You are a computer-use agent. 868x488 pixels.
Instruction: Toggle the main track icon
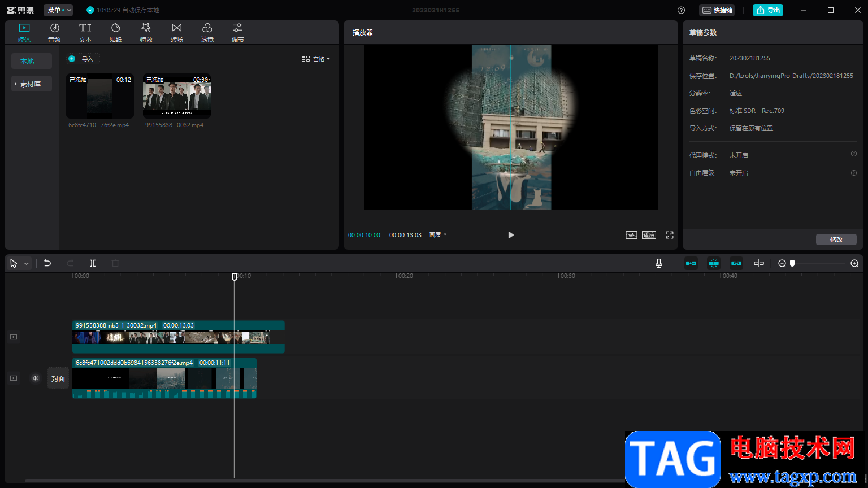(x=14, y=378)
